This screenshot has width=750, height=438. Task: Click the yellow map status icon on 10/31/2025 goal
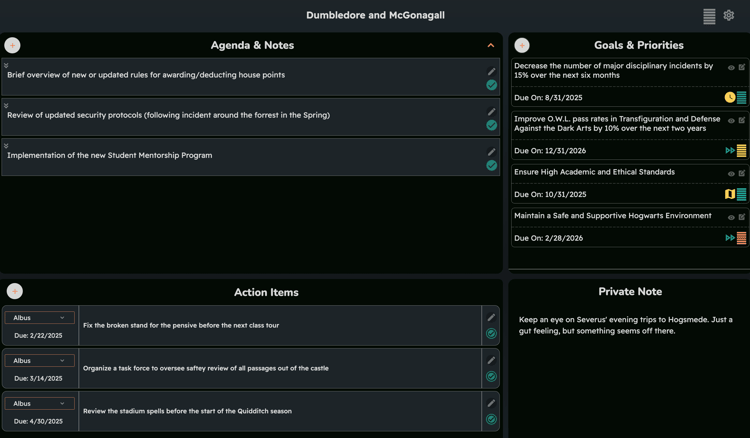[730, 194]
